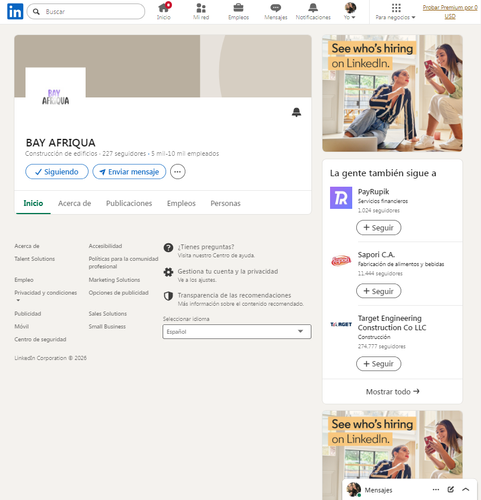Open the Español language dropdown
This screenshot has height=500, width=481.
237,332
